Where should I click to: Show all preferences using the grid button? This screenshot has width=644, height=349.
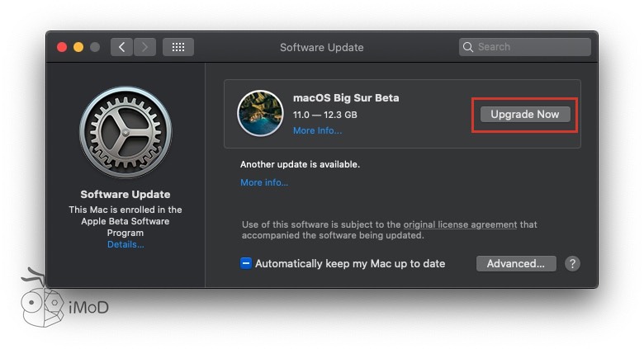coord(178,47)
